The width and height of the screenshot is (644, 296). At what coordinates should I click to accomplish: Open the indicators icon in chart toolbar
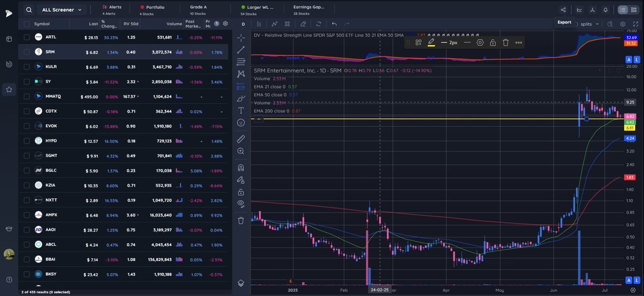click(x=274, y=24)
